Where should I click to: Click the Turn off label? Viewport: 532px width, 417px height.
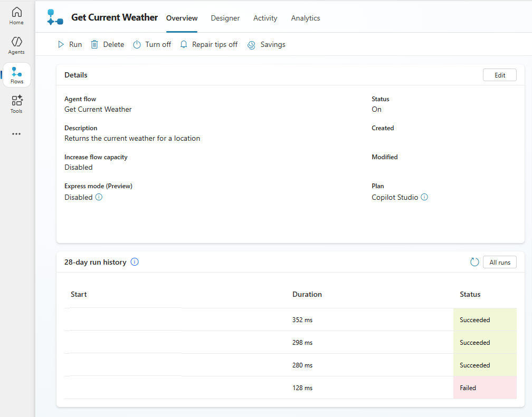(x=158, y=44)
